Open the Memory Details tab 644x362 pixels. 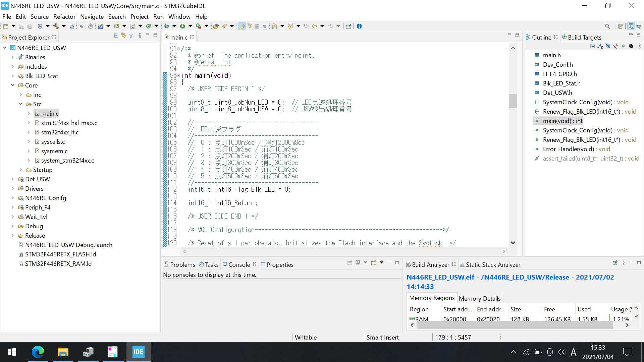tap(480, 298)
